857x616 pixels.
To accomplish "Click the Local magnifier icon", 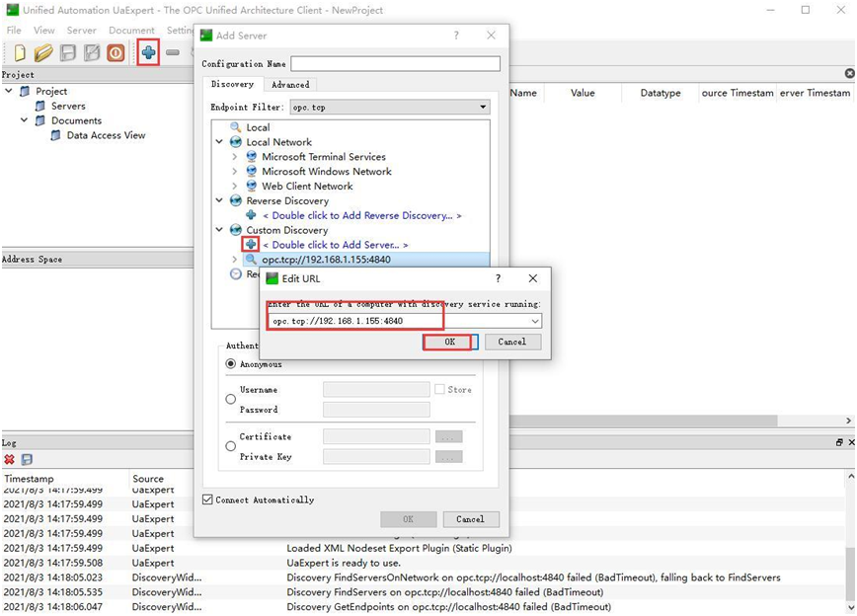I will pyautogui.click(x=236, y=127).
